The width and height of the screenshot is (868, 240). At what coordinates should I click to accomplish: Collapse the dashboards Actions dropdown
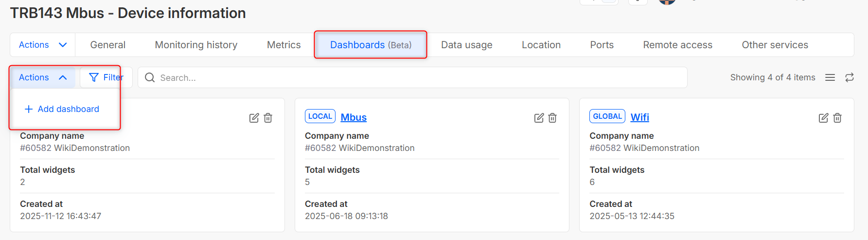pyautogui.click(x=43, y=77)
